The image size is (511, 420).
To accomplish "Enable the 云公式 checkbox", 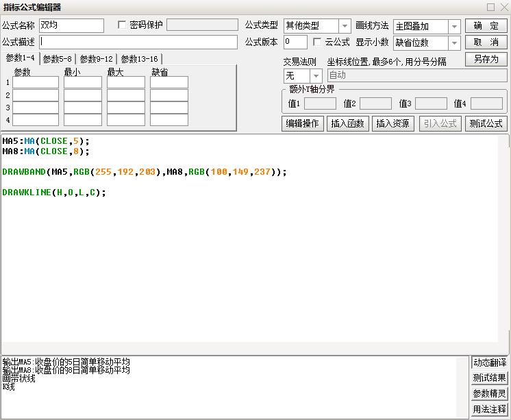I will click(x=316, y=42).
